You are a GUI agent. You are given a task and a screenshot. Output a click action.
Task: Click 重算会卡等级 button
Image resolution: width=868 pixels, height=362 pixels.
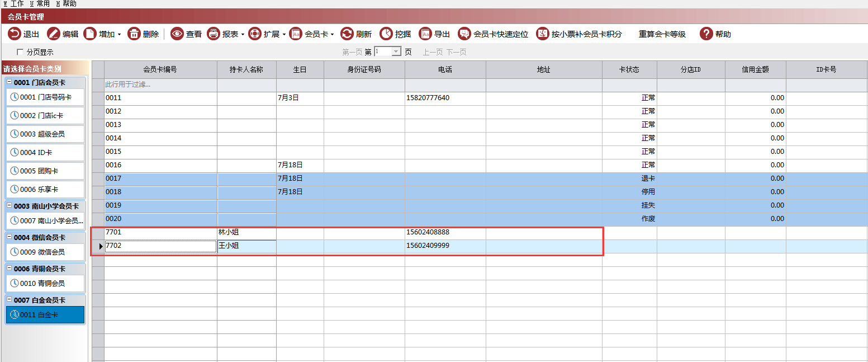tap(662, 34)
